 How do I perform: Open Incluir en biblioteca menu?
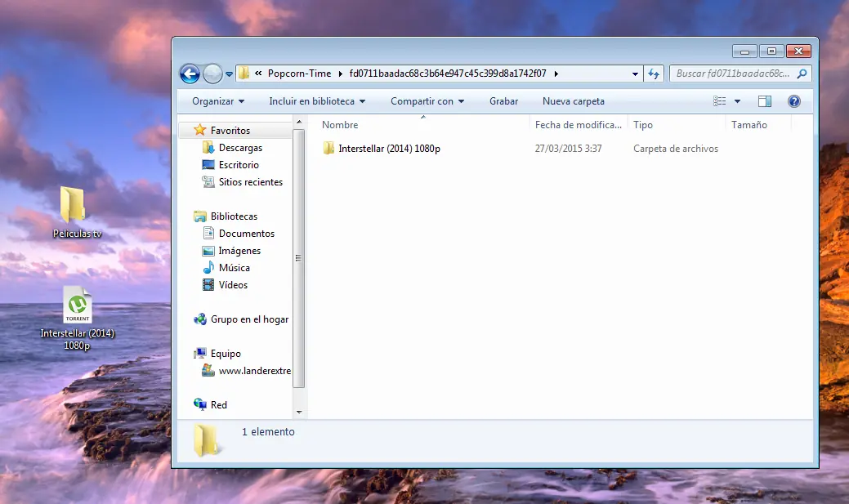(x=317, y=101)
